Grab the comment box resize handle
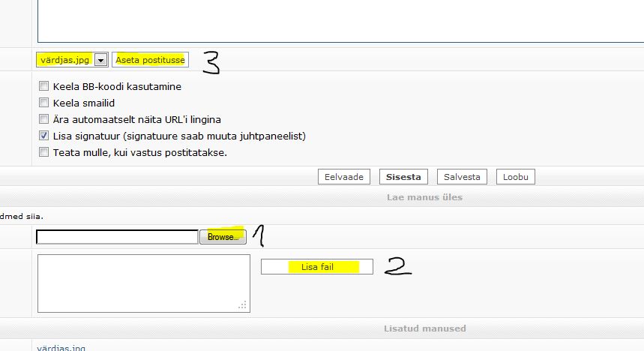The image size is (644, 351). click(243, 305)
